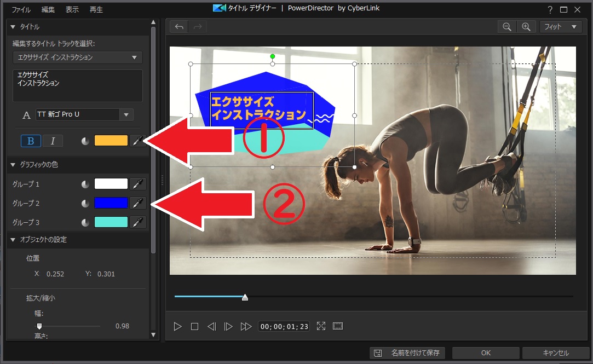Click inside the title text box
The height and width of the screenshot is (364, 593).
pos(78,86)
